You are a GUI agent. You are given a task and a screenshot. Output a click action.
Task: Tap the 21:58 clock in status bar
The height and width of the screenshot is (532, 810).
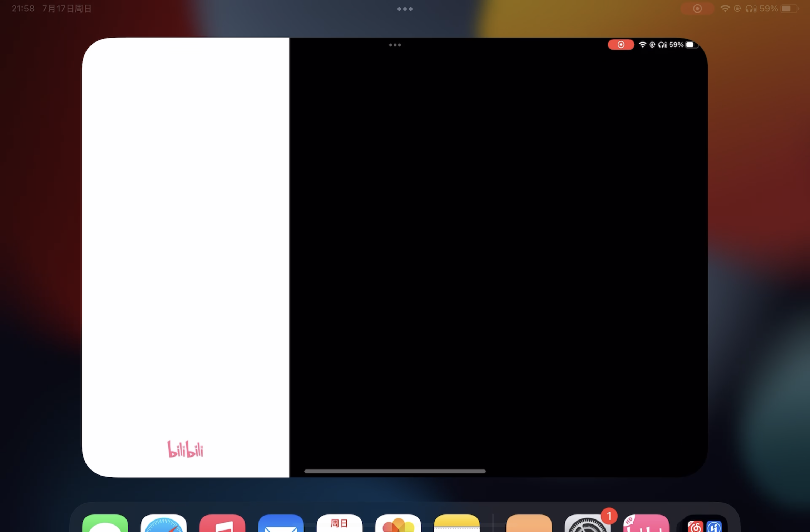[x=23, y=9]
